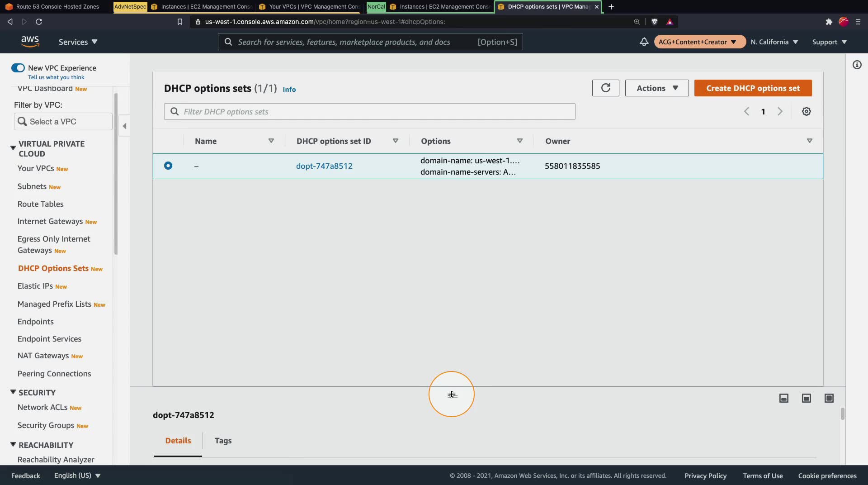
Task: Open the info panel icon
Action: pyautogui.click(x=857, y=65)
